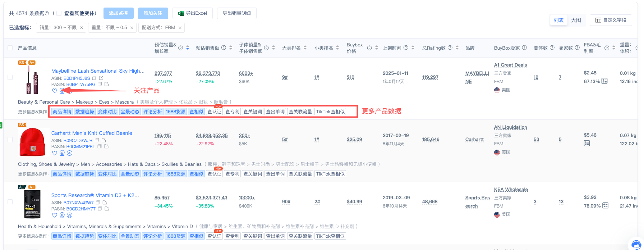This screenshot has height=250, width=644.
Task: Open FBA profit calculator for Carhartt row
Action: (x=587, y=143)
